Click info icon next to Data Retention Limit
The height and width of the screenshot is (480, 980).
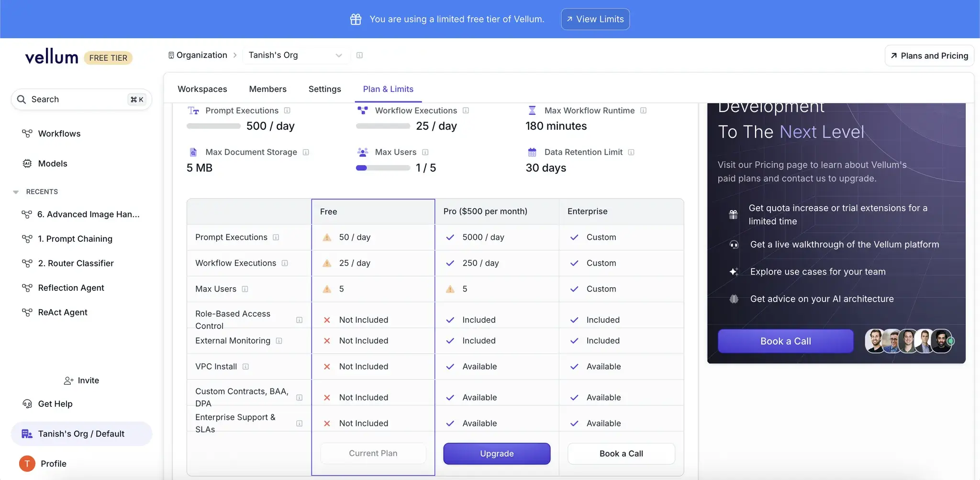pyautogui.click(x=631, y=152)
